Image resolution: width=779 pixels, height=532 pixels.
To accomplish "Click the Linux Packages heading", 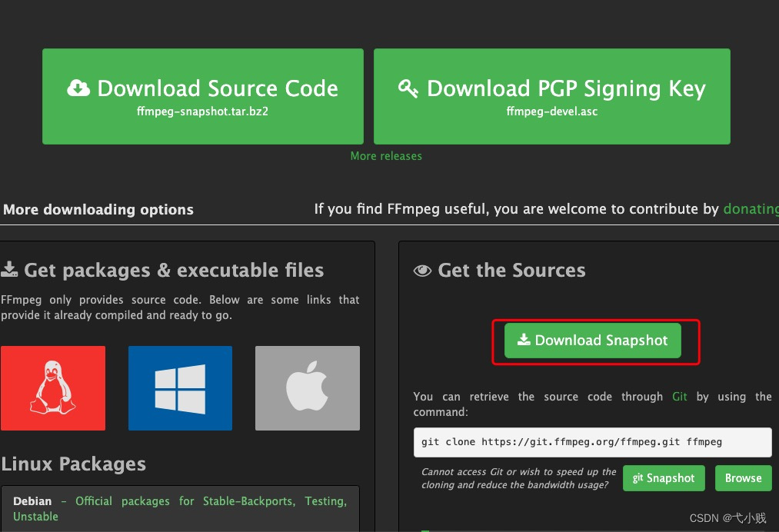I will click(x=74, y=464).
